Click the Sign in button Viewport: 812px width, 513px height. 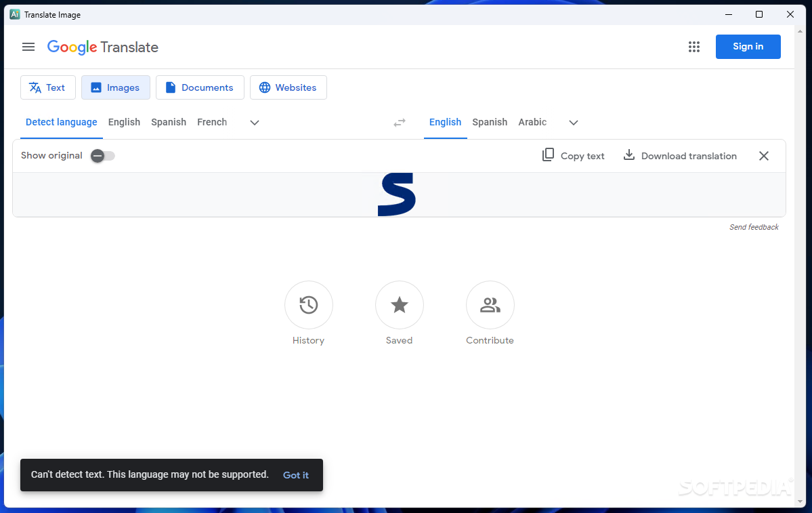[748, 47]
